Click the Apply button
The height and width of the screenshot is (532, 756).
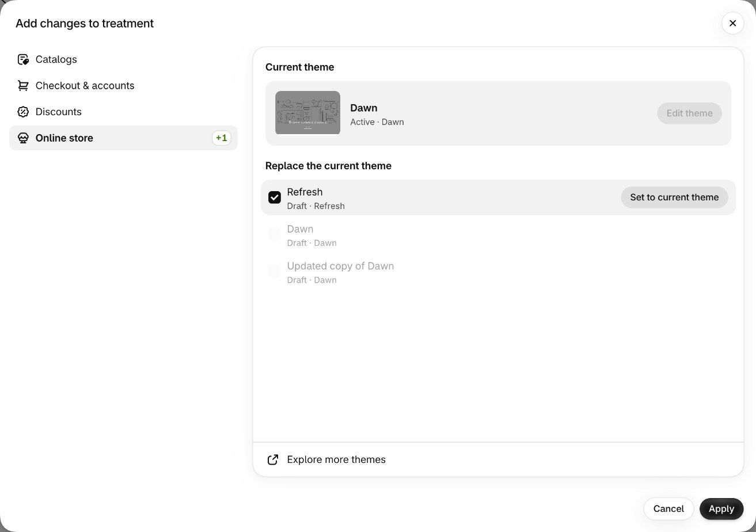(721, 509)
